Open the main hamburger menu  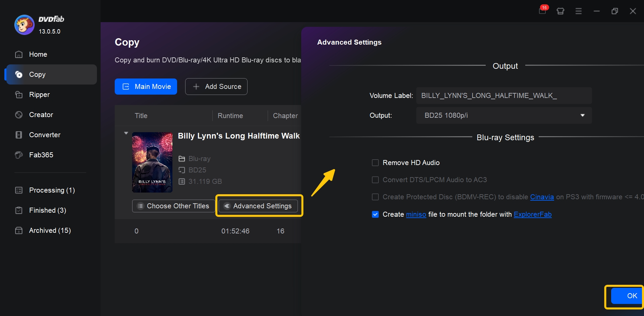(x=578, y=11)
